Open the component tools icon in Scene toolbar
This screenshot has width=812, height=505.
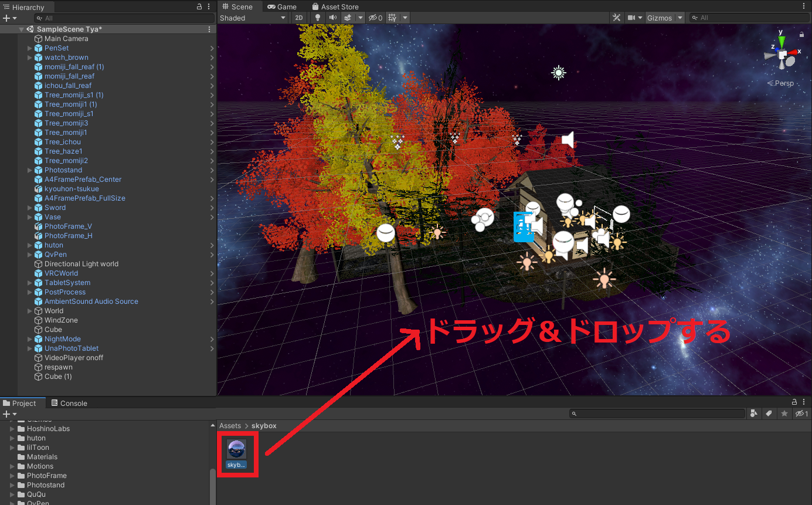pyautogui.click(x=616, y=18)
